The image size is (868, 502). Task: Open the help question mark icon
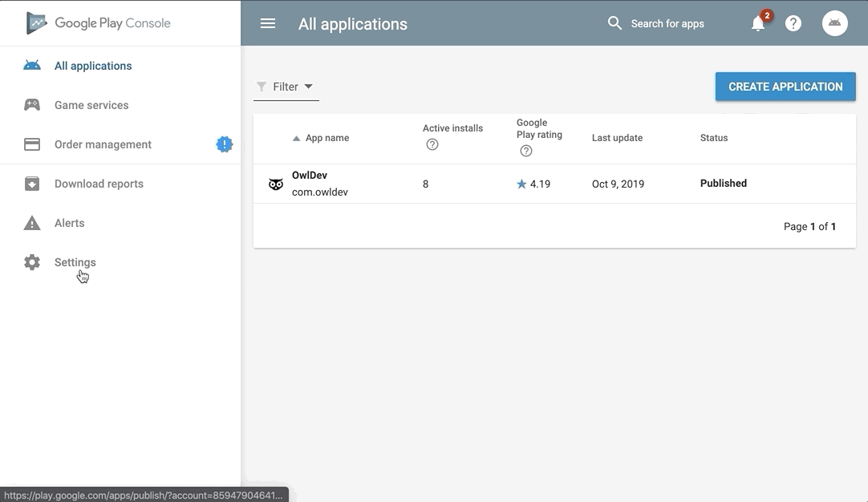click(x=793, y=23)
